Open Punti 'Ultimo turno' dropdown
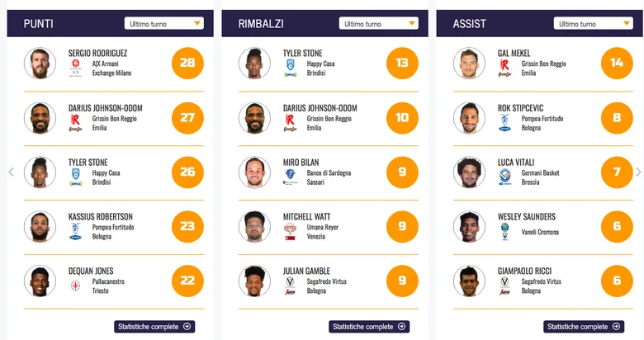Viewport: 644px width, 340px height. [163, 24]
